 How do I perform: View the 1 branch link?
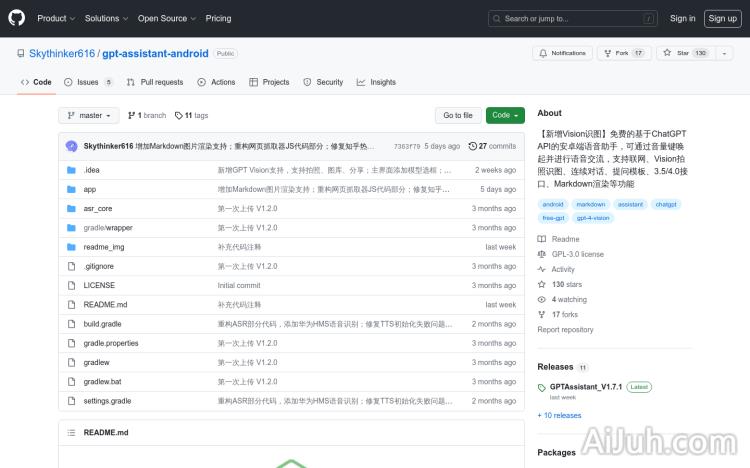tap(147, 115)
